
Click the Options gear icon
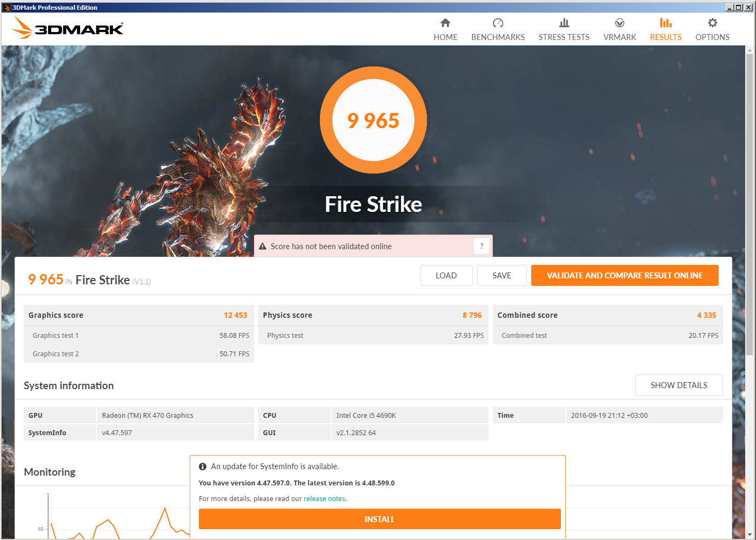tap(713, 23)
